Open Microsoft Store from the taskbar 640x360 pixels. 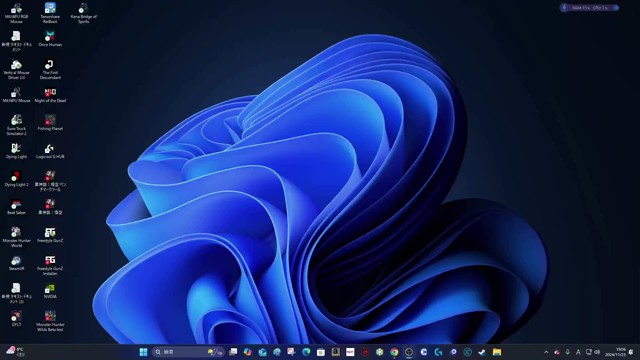(x=320, y=352)
